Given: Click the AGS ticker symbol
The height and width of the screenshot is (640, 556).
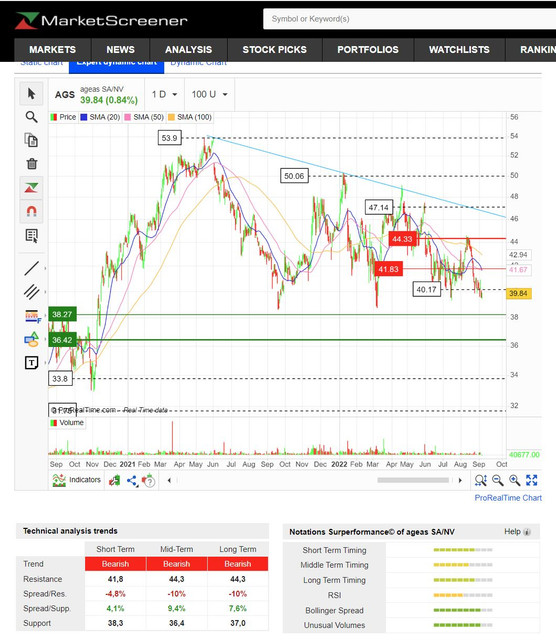Looking at the screenshot, I should [x=65, y=95].
